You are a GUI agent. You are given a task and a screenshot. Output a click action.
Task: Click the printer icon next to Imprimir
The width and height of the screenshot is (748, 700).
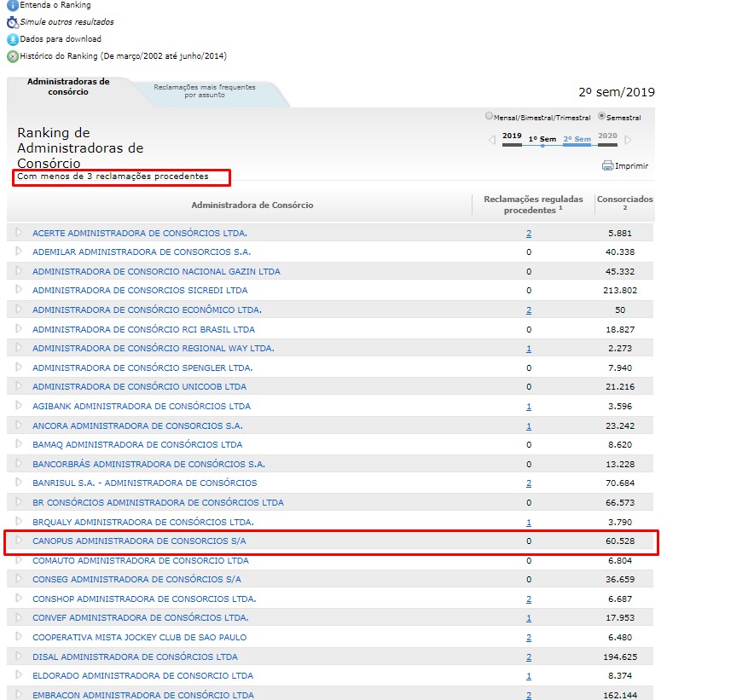click(x=607, y=165)
